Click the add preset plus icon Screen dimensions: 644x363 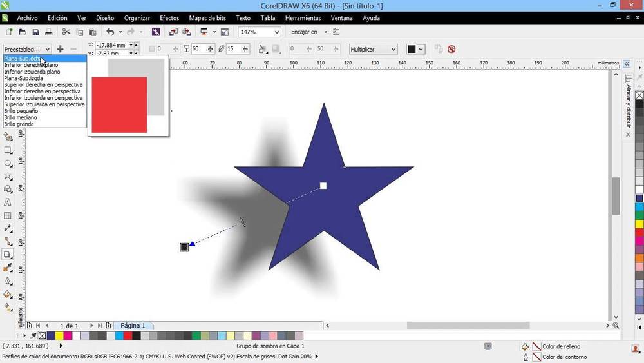pos(61,49)
